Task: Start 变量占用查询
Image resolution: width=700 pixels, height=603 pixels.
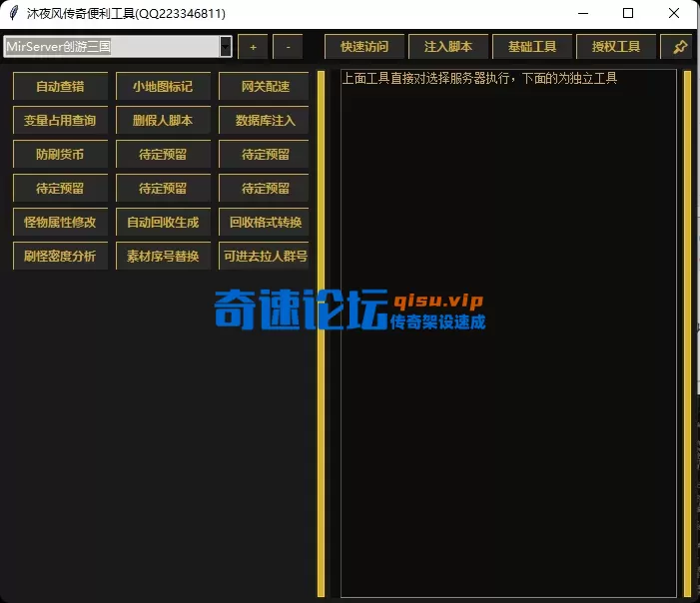Action: 60,120
